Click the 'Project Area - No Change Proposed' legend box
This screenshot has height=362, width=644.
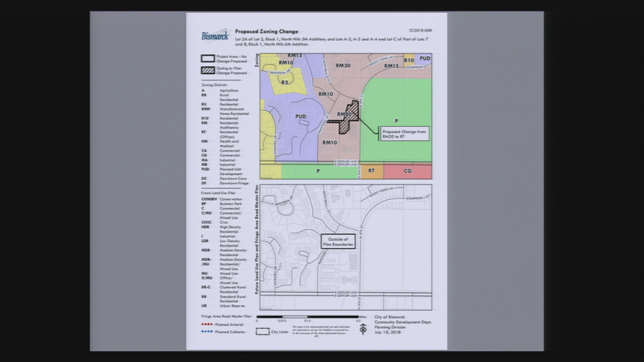pyautogui.click(x=208, y=59)
